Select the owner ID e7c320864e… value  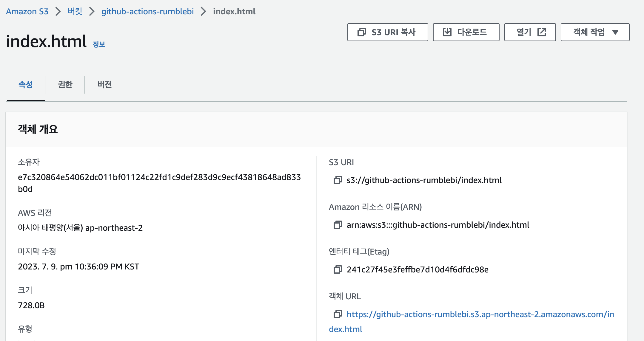(x=159, y=183)
